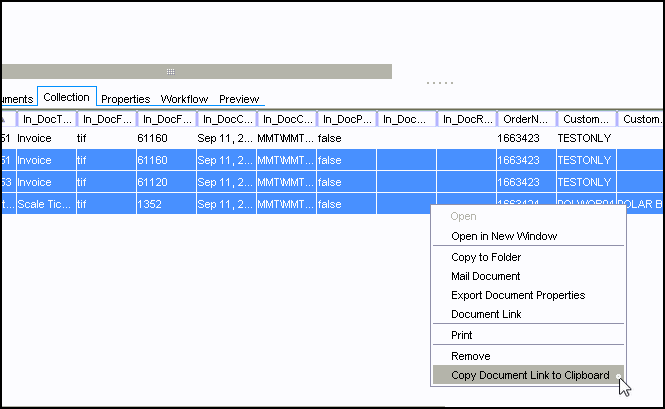
Task: Choose Print from the context menu
Action: [461, 335]
